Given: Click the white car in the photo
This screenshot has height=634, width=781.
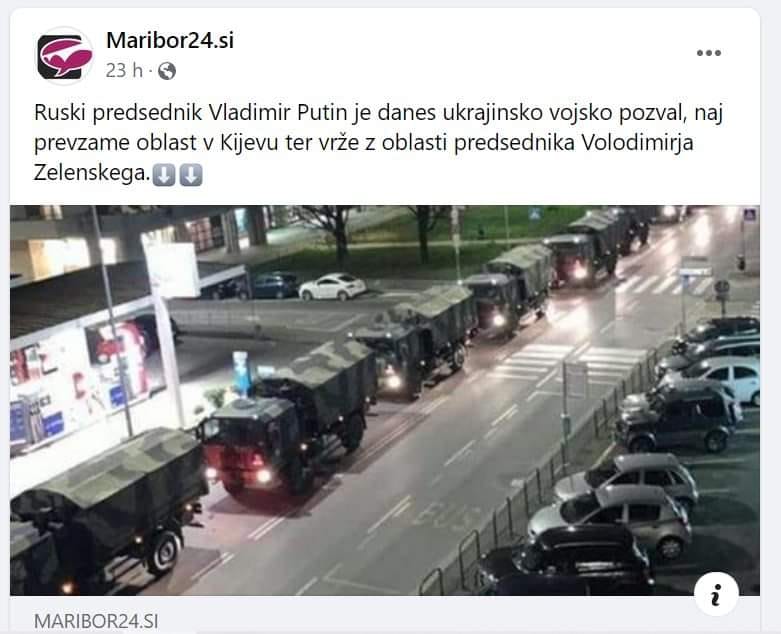Looking at the screenshot, I should 332,286.
